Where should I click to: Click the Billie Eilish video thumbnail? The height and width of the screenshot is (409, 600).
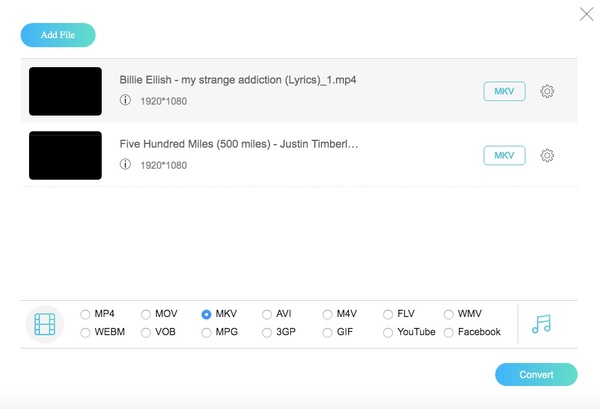[65, 91]
